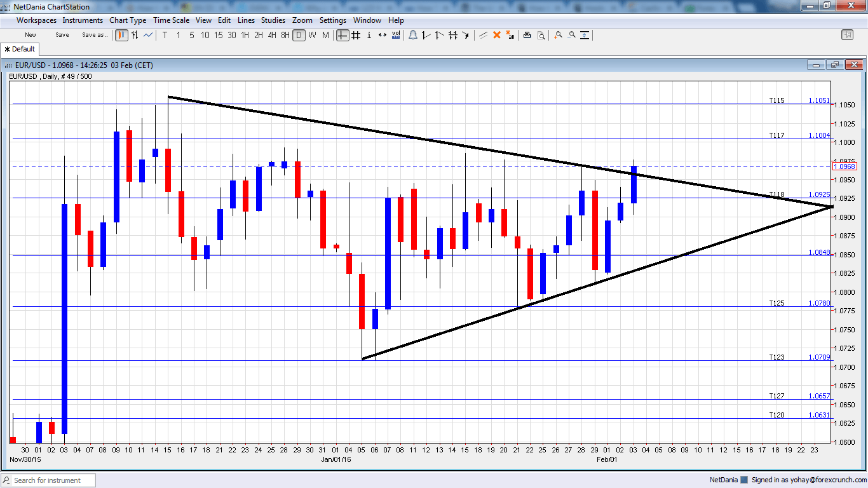Switch to the Default workspace tab
868x488 pixels.
(x=19, y=49)
